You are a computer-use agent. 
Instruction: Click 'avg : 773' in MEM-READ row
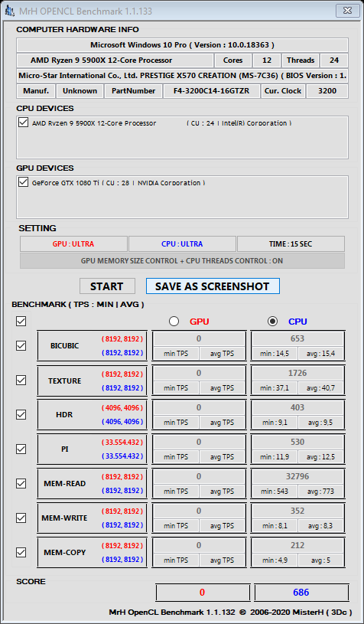pos(320,491)
